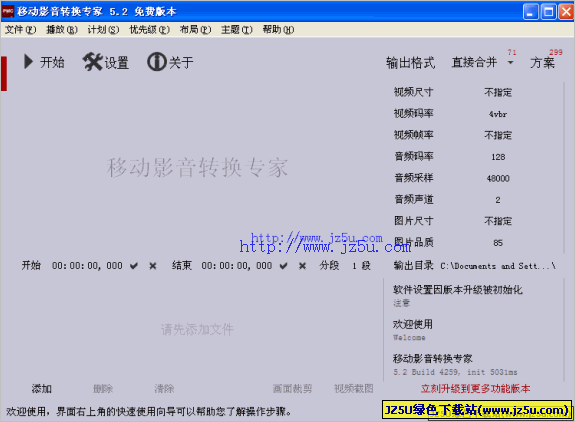Change 视频尺寸 value 不指定
Image resolution: width=575 pixels, height=422 pixels.
498,92
